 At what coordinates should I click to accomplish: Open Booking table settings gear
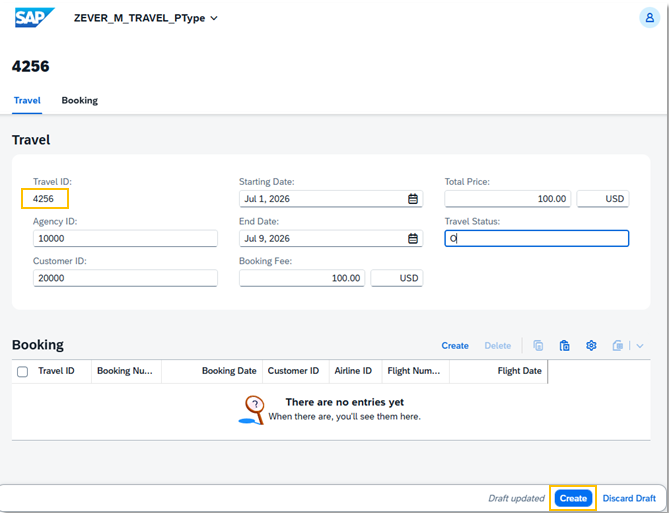click(591, 345)
